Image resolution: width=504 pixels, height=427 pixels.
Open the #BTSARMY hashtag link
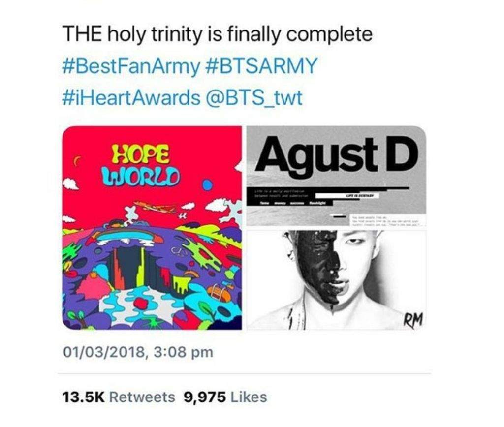click(261, 65)
